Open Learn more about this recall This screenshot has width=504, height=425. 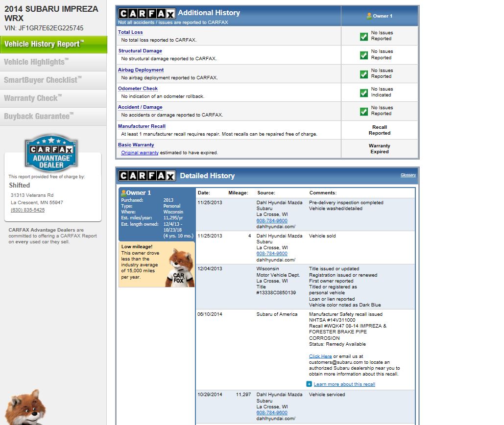[345, 384]
